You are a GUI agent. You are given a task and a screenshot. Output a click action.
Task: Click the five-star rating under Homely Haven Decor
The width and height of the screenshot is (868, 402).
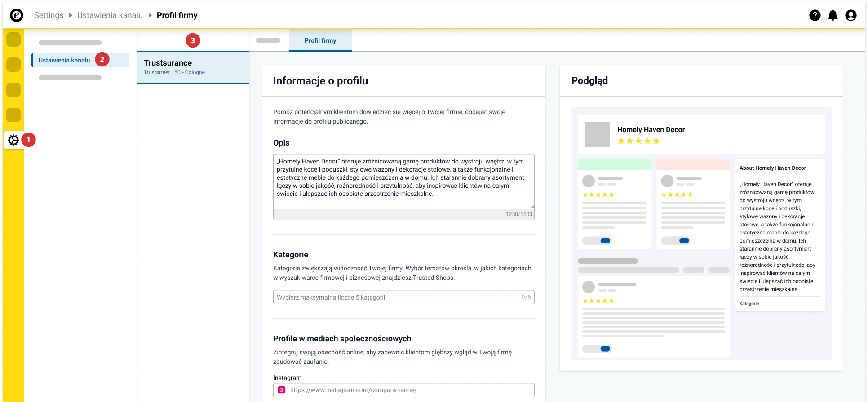tap(638, 141)
